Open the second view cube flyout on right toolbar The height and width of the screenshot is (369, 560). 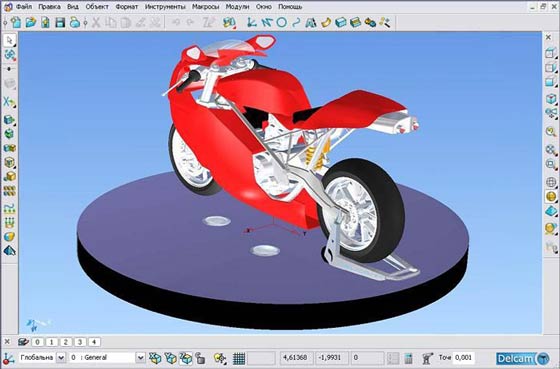(x=551, y=68)
